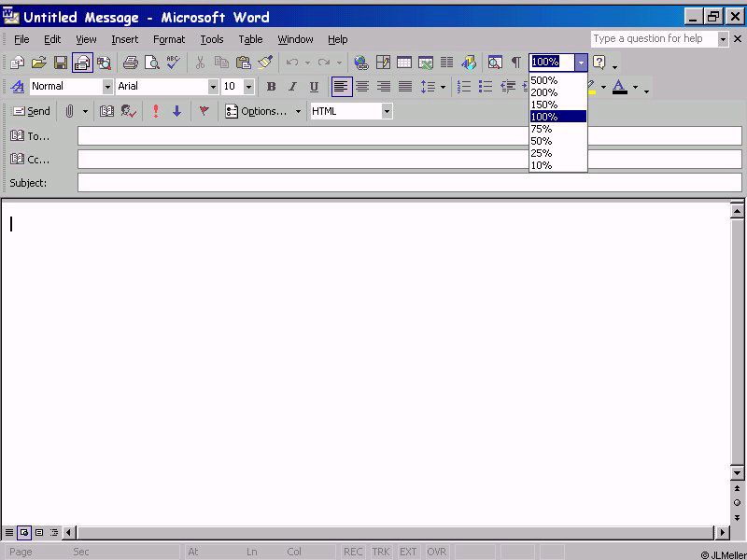Image resolution: width=747 pixels, height=560 pixels.
Task: Click the Microsoft Word Help icon
Action: coord(599,63)
